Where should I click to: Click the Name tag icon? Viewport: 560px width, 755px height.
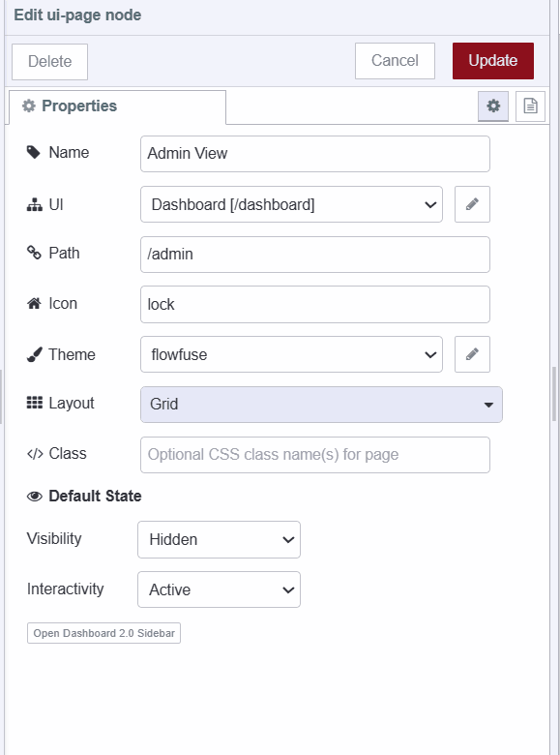(34, 153)
